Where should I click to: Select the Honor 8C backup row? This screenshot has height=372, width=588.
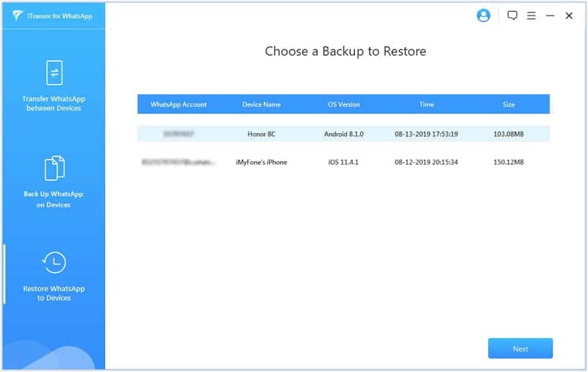343,134
